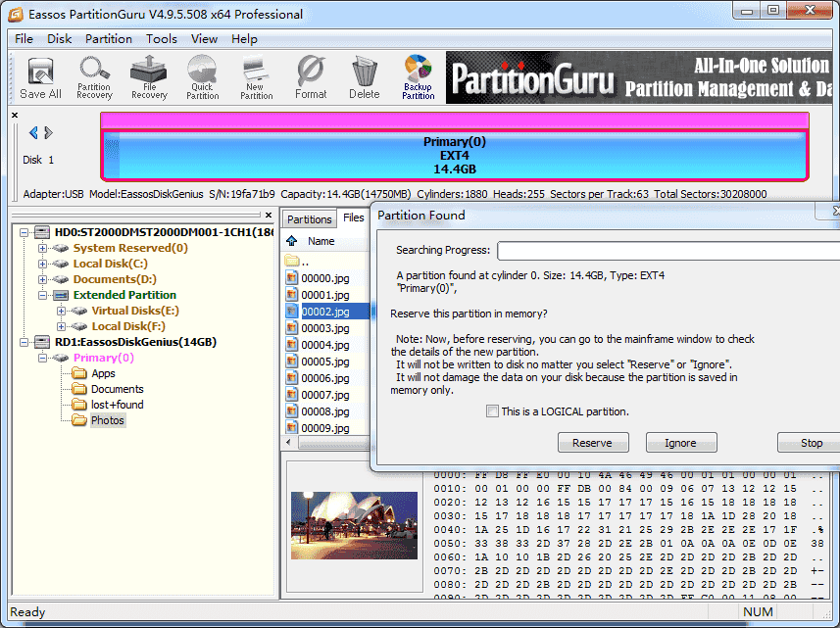Image resolution: width=840 pixels, height=628 pixels.
Task: Check 'This is a LOGICAL partition' box
Action: click(x=492, y=411)
